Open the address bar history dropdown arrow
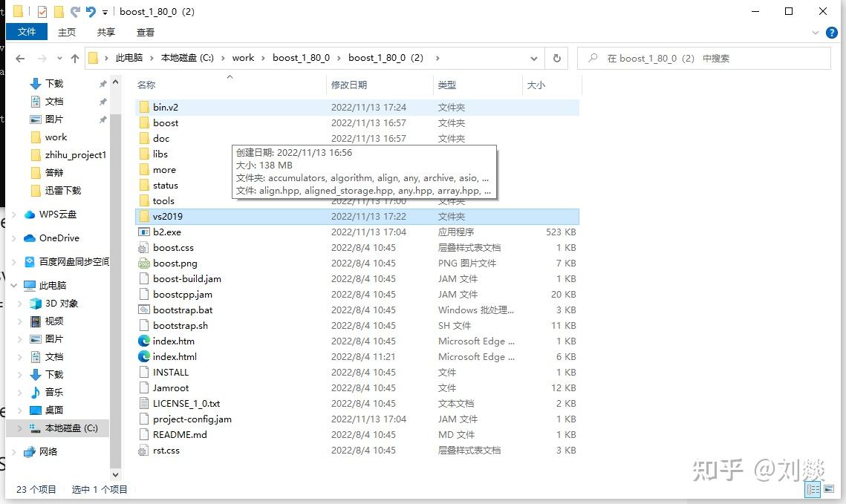Screen dimensions: 846x504 point(533,58)
